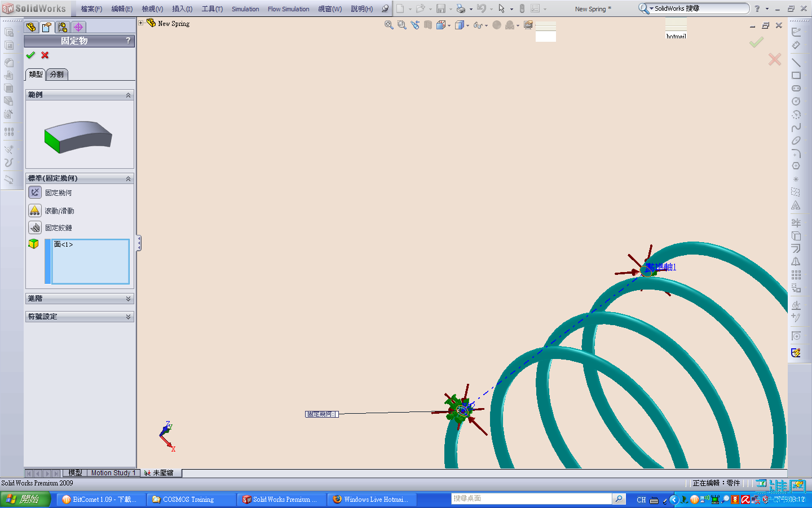The image size is (812, 508).
Task: Click the SolidWorks 搜尋 search field
Action: [x=699, y=8]
